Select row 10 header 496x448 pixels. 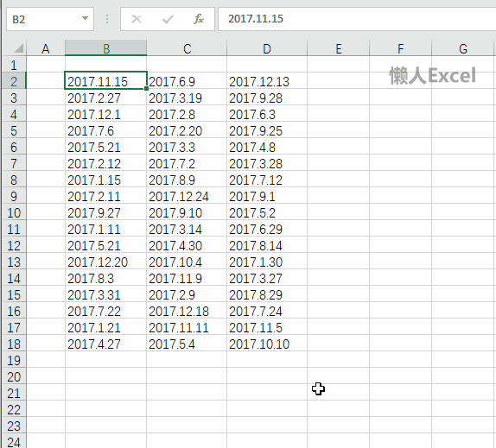coord(14,213)
